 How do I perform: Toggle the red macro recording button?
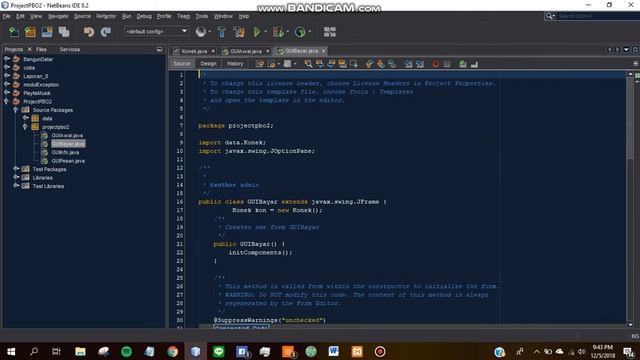[x=436, y=64]
